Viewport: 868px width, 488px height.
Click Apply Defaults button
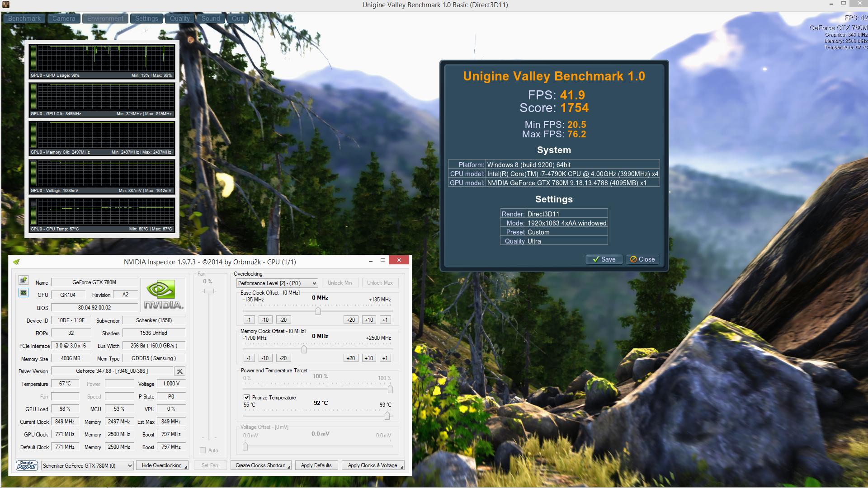316,465
